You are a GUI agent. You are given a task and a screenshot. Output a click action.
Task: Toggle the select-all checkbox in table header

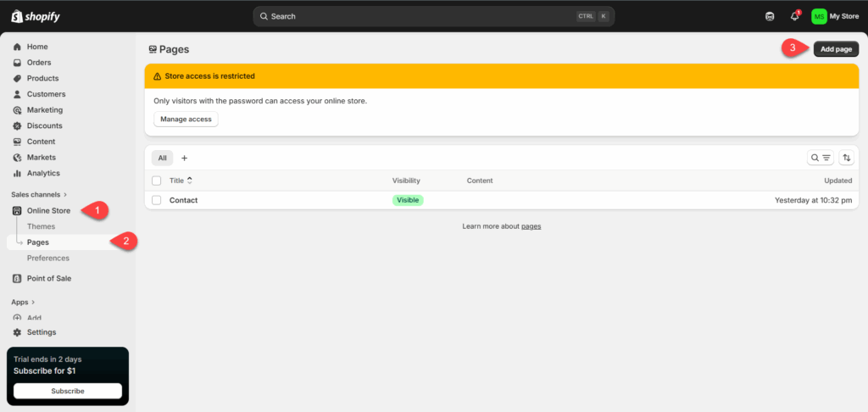point(156,181)
